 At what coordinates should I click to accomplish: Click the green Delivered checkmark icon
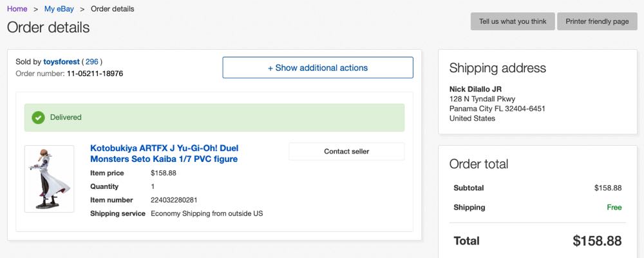tap(39, 117)
